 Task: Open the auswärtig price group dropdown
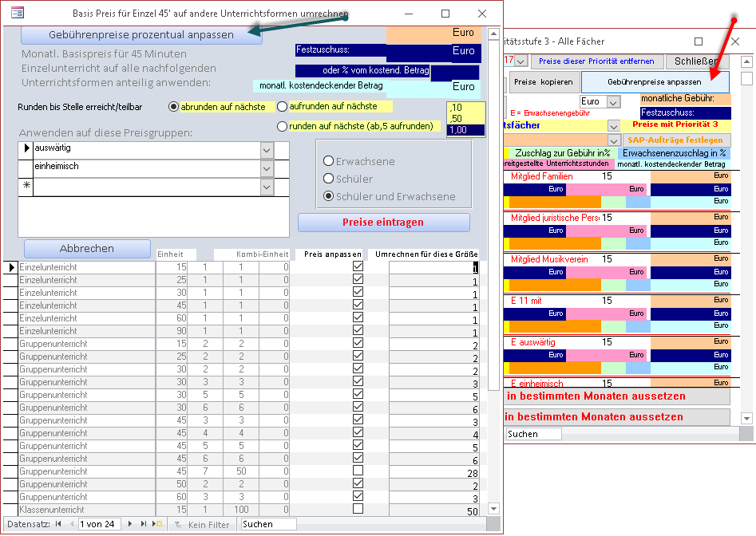[x=267, y=150]
